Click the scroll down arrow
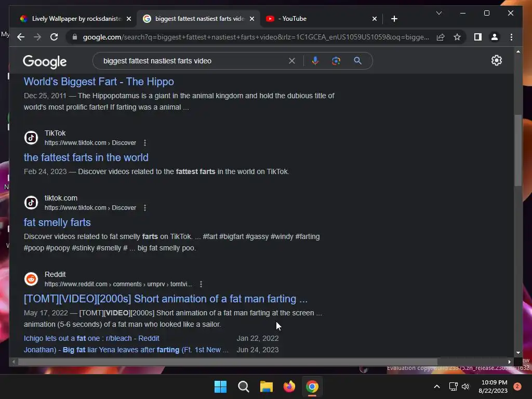The height and width of the screenshot is (399, 532). pos(518,353)
